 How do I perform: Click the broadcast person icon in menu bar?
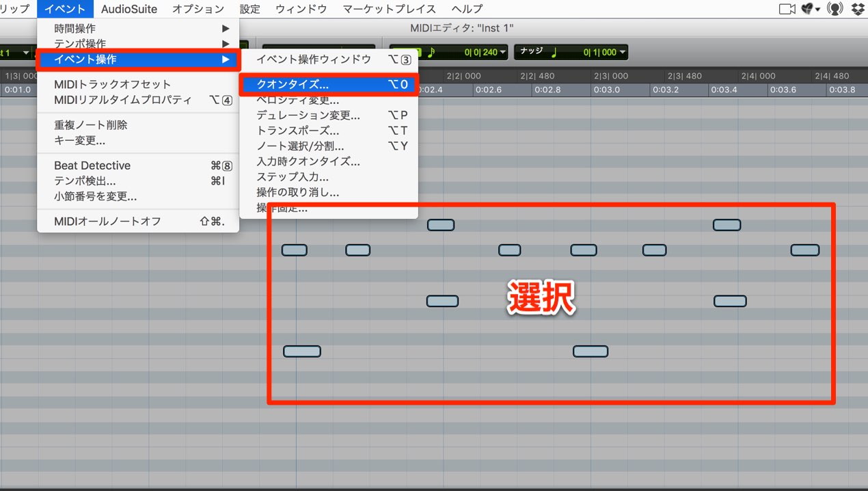[x=835, y=9]
